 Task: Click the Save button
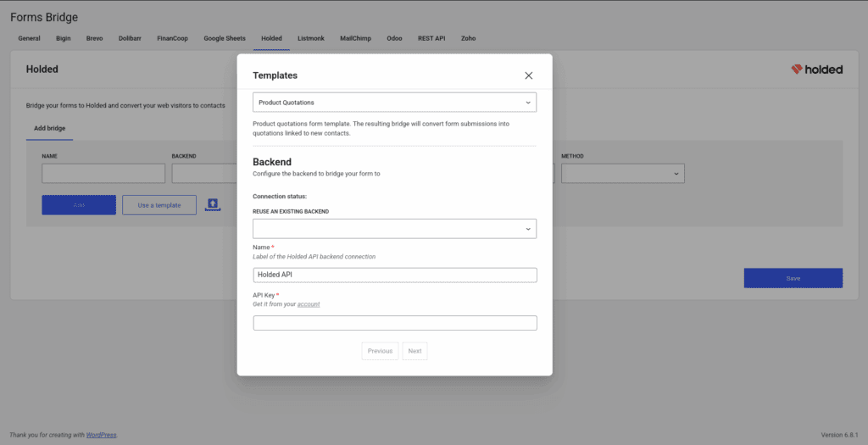pyautogui.click(x=793, y=278)
